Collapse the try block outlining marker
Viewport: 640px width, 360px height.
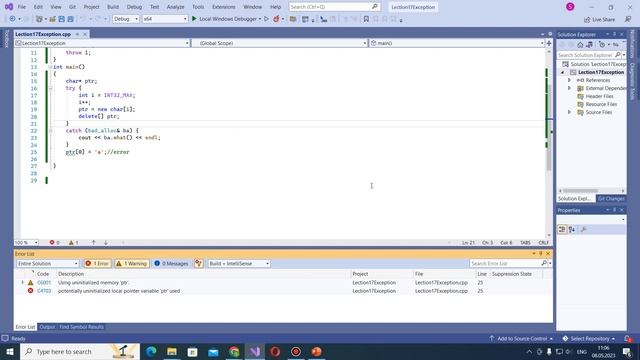click(x=51, y=88)
